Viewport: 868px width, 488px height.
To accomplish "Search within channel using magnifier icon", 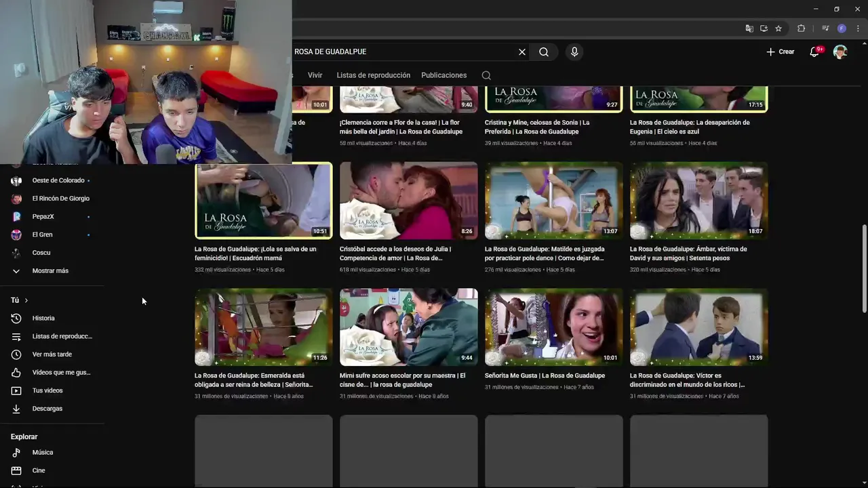I will click(486, 75).
